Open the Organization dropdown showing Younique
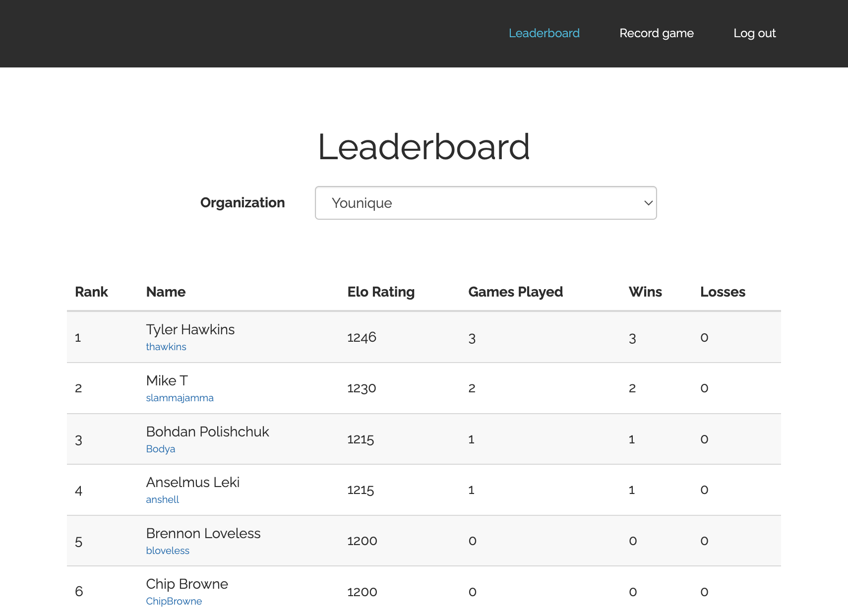The width and height of the screenshot is (848, 616). 485,203
